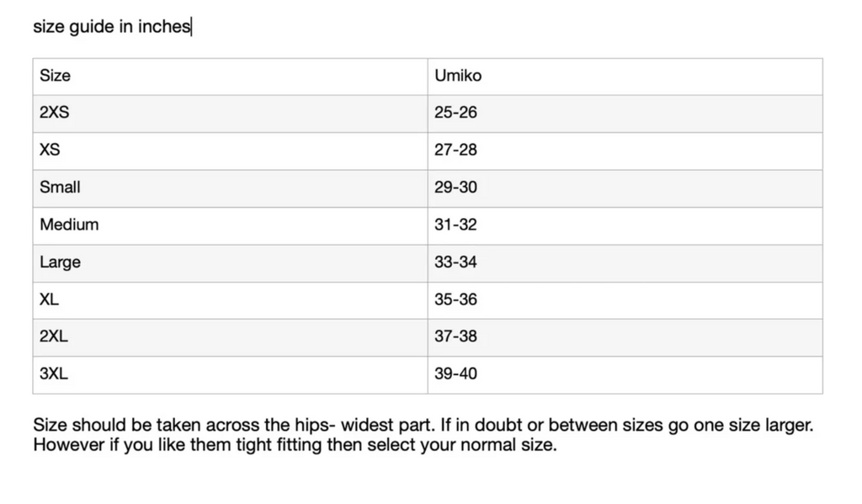Viewport: 862px width, 504px height.
Task: Click the 3XL size cell
Action: point(231,374)
